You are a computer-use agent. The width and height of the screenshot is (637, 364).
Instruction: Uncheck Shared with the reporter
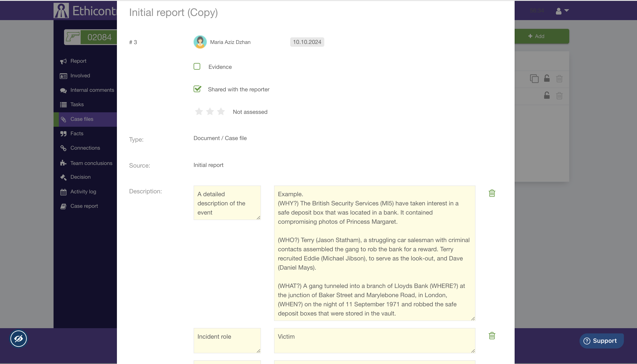[197, 89]
